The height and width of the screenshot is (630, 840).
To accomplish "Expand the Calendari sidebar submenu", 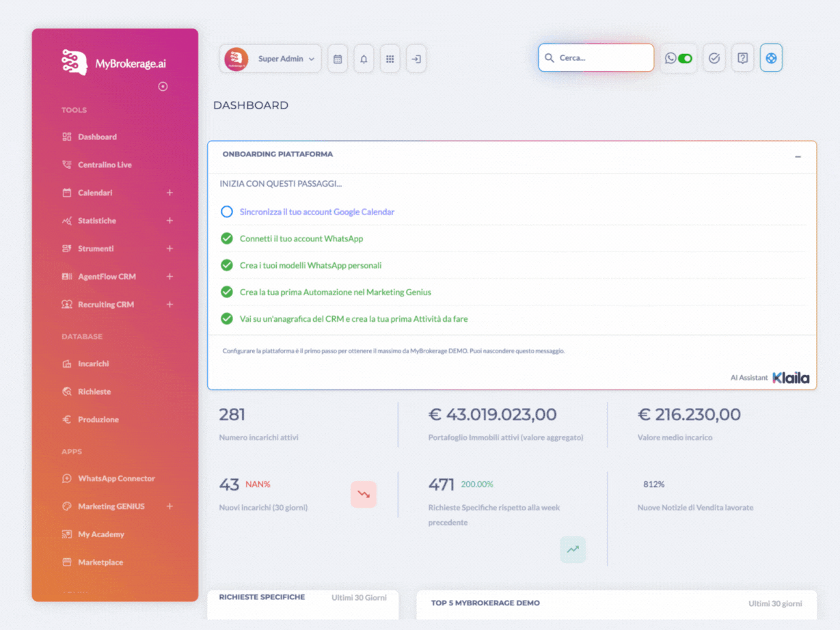I will click(x=170, y=193).
